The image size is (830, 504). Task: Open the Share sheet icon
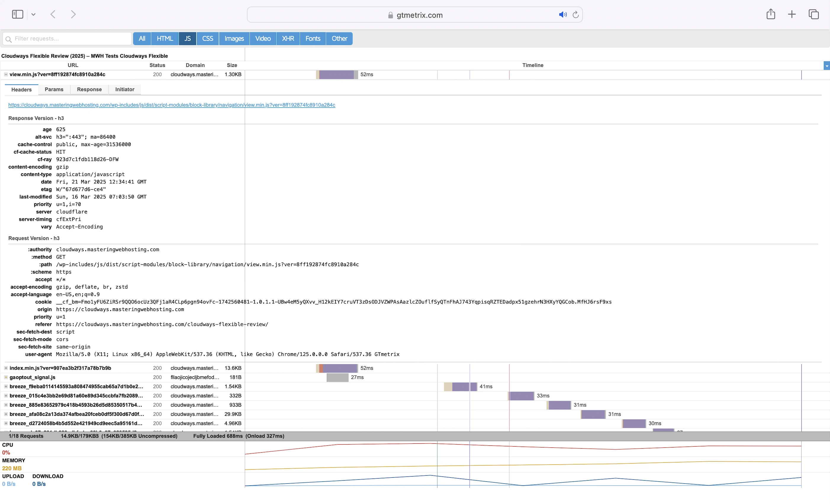[771, 14]
